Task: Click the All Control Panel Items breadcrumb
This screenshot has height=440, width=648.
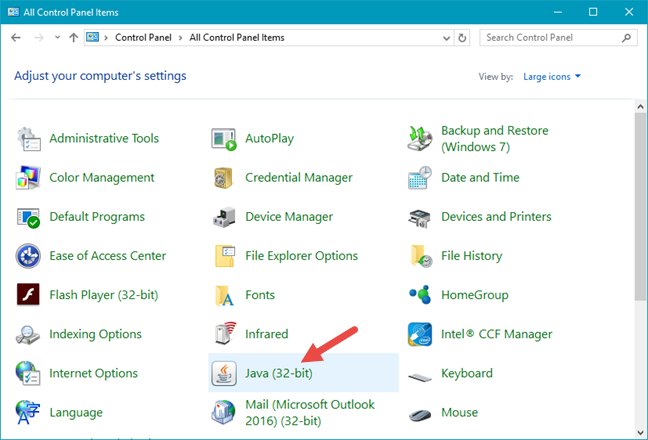Action: 237,38
